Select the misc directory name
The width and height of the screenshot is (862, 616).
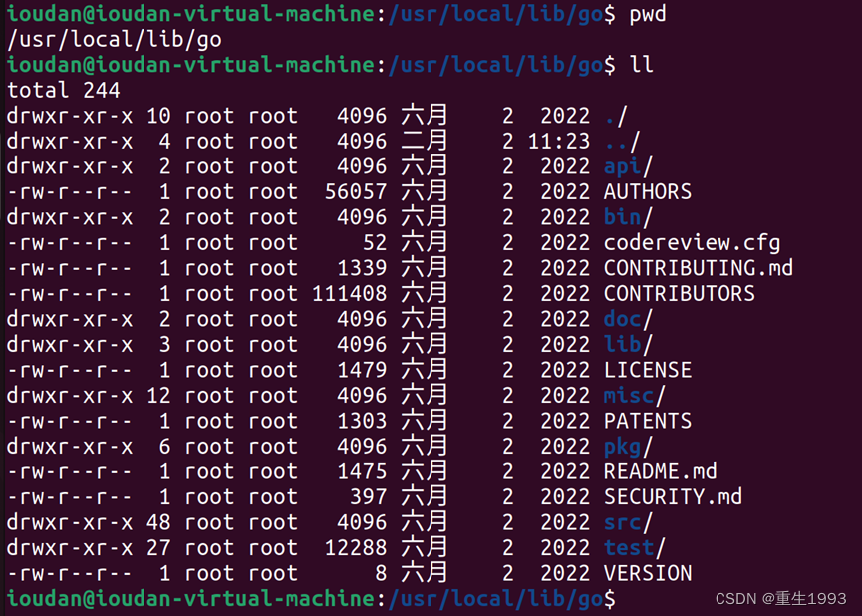click(626, 395)
